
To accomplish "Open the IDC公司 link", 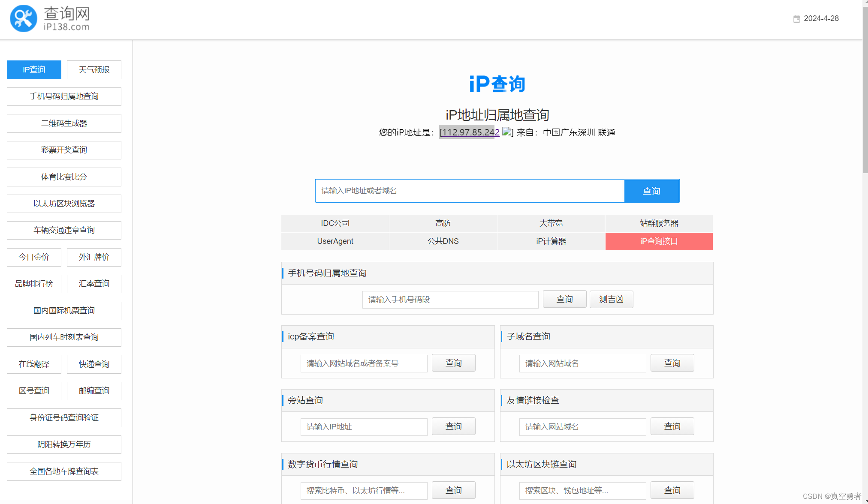I will click(335, 223).
